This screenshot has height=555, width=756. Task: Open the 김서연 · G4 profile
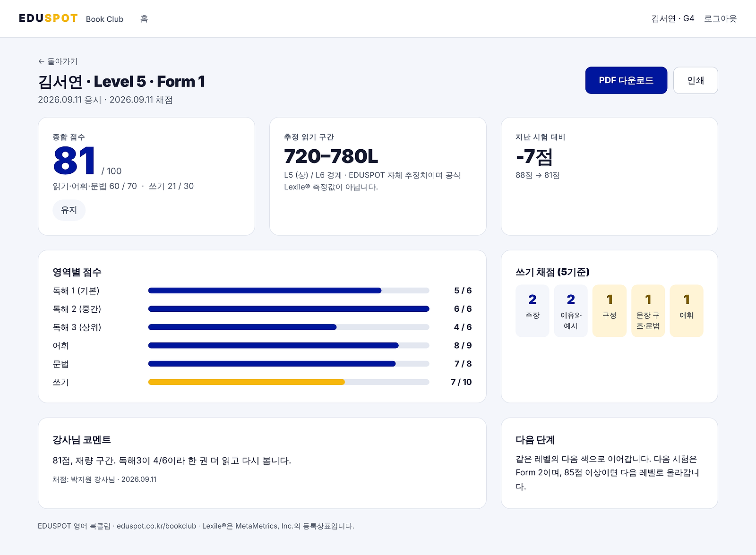(x=672, y=19)
